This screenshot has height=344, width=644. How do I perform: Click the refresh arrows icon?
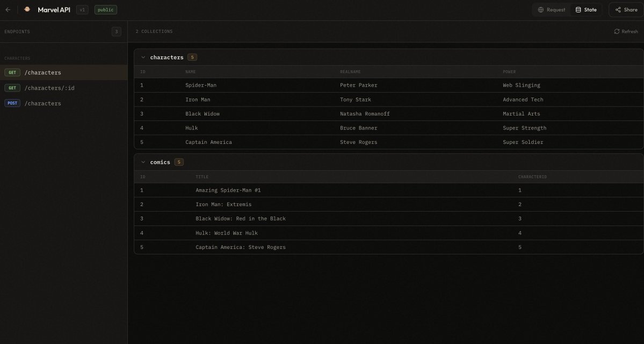point(617,32)
